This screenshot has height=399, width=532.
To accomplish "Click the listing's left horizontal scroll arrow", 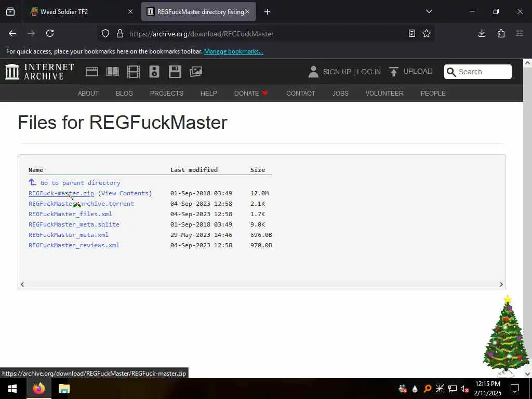I will pyautogui.click(x=22, y=285).
